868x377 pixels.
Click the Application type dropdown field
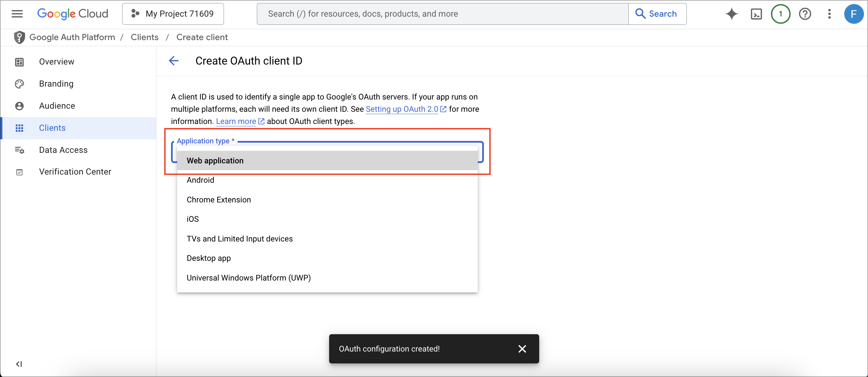327,151
